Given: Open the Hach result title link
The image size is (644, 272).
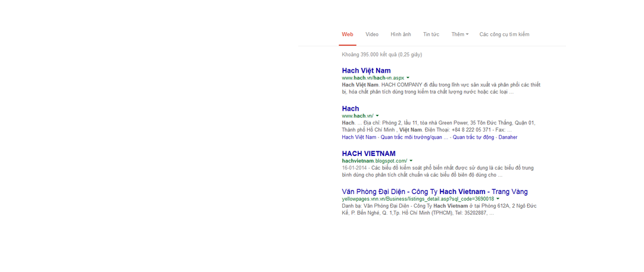Looking at the screenshot, I should pos(351,108).
